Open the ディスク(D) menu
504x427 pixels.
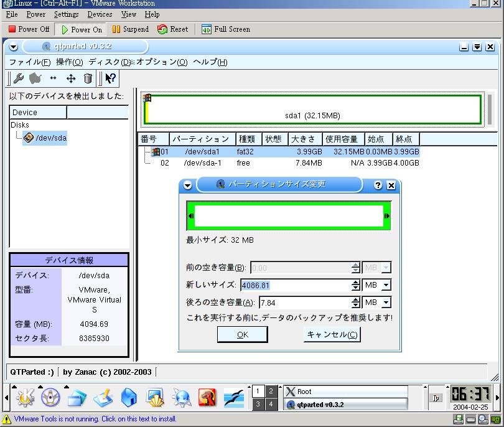[110, 62]
